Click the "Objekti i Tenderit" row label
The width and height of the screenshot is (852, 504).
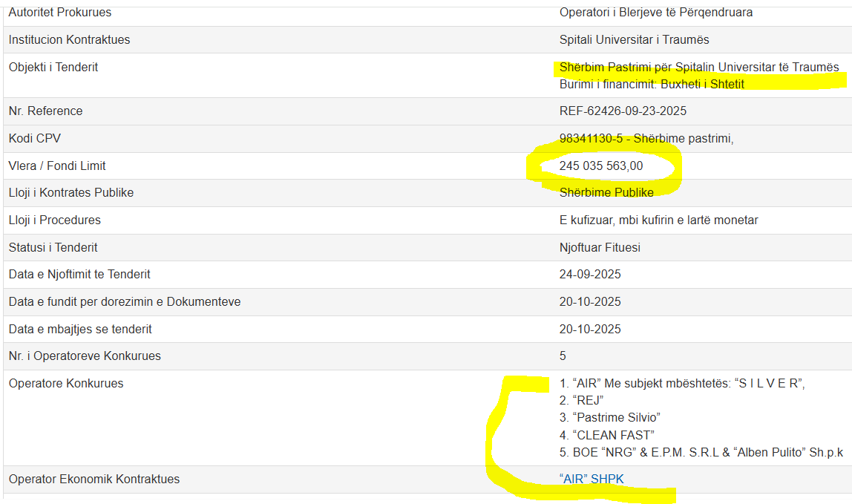tap(53, 68)
